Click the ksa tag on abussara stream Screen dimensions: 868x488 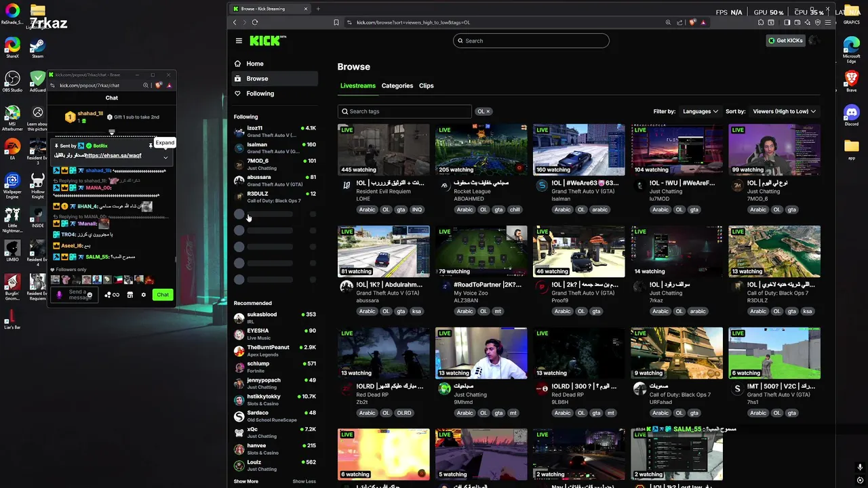(416, 311)
